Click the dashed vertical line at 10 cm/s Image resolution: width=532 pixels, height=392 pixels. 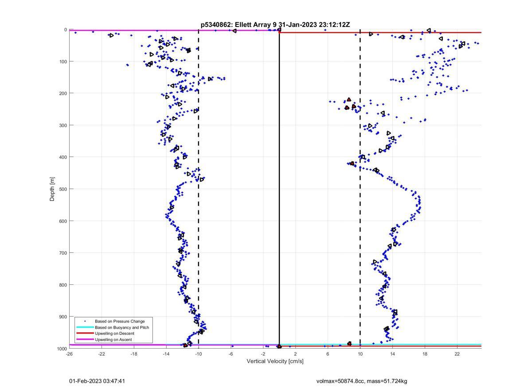point(360,189)
